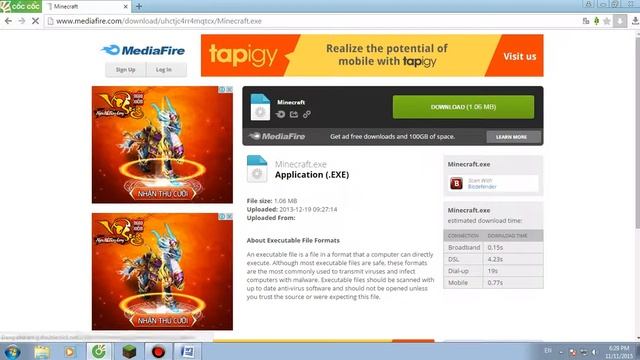640x360 pixels.
Task: Click the Coc Coc browser logo button
Action: 21,6
